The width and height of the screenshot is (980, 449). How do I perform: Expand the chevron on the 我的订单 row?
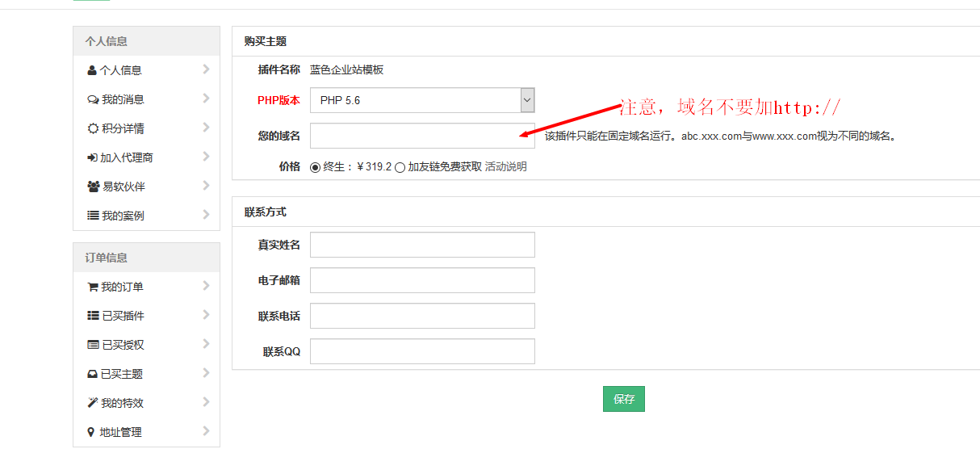[207, 286]
